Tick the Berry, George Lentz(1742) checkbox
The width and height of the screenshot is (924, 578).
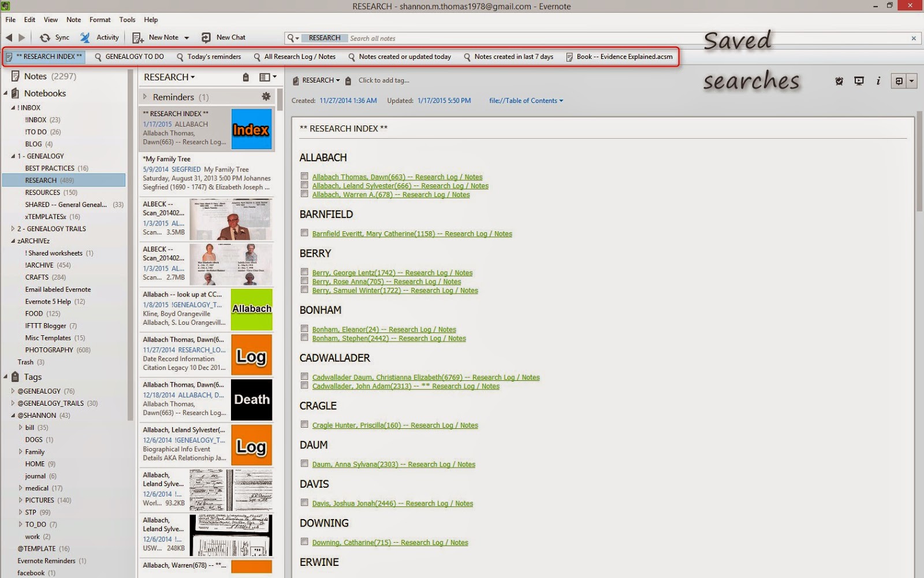click(x=304, y=272)
